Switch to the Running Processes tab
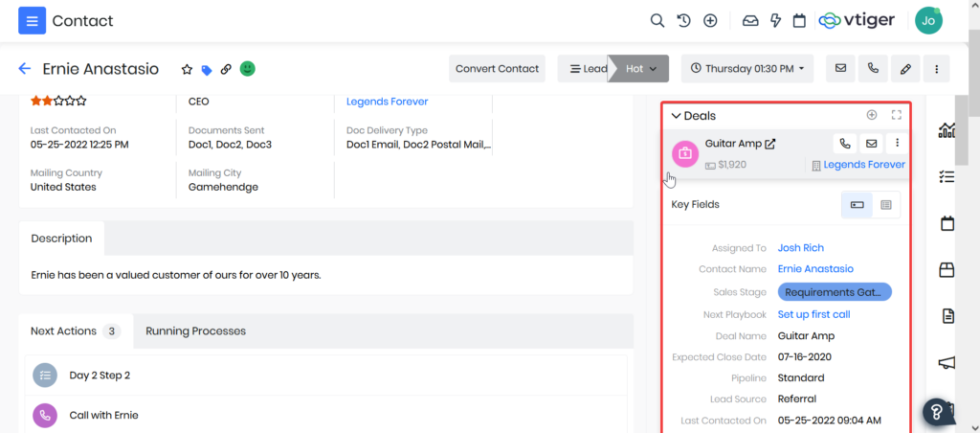The width and height of the screenshot is (980, 433). [x=195, y=331]
